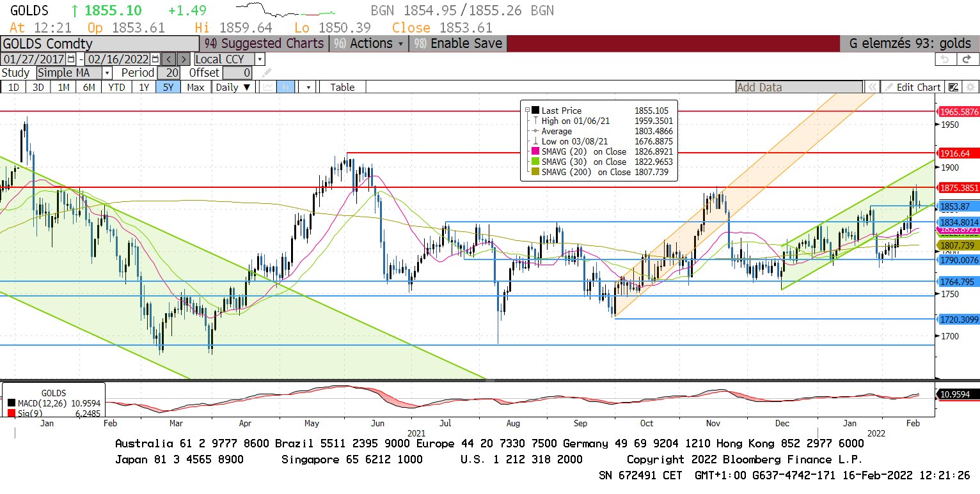Select the 5Y range tab
The height and width of the screenshot is (494, 980).
coord(168,87)
